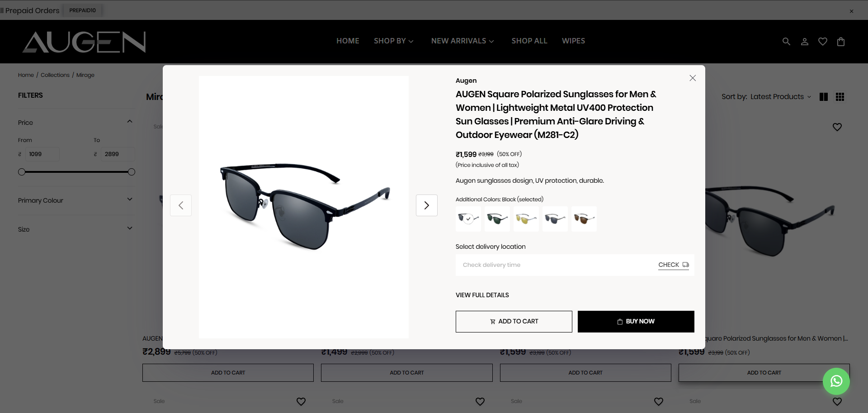
Task: Select brown lens color variant
Action: (584, 219)
